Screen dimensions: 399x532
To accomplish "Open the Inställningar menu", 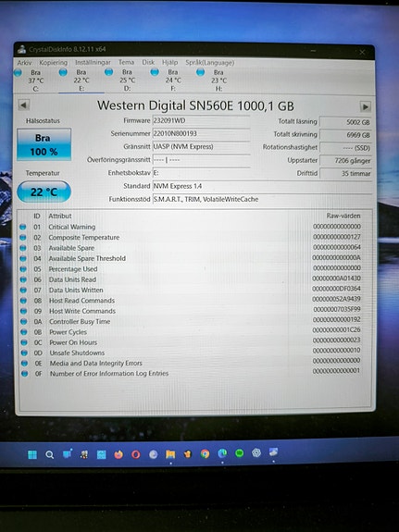I will point(93,62).
